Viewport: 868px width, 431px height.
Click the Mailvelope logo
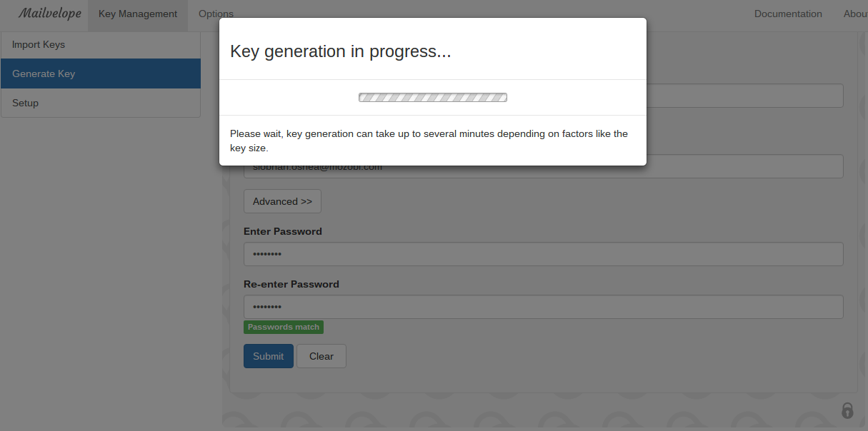point(49,14)
